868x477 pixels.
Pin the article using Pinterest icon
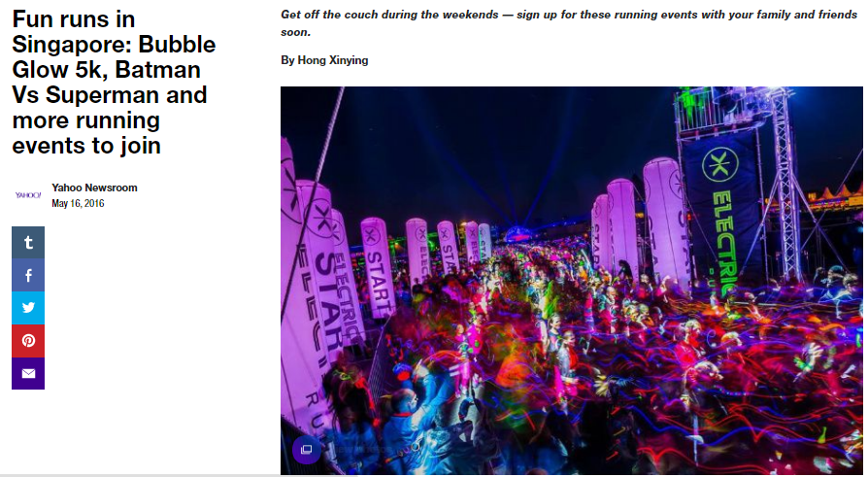28,340
